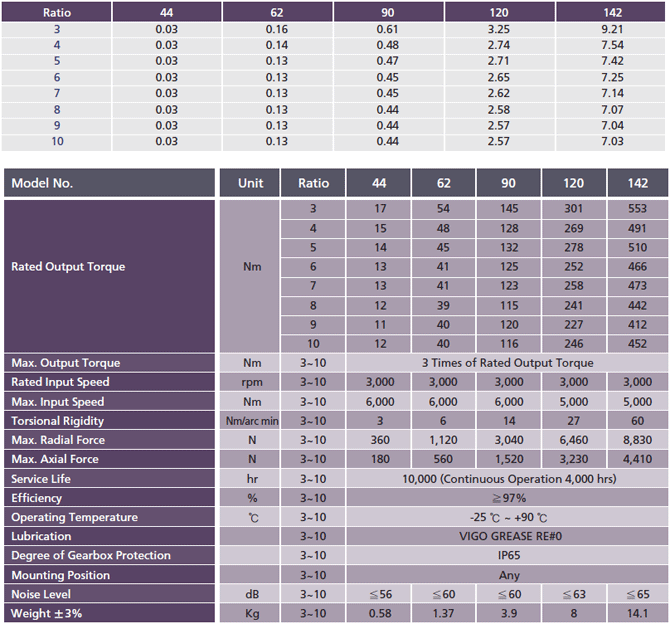Select the '≥97%' efficiency value
670x624 pixels.
point(507,498)
